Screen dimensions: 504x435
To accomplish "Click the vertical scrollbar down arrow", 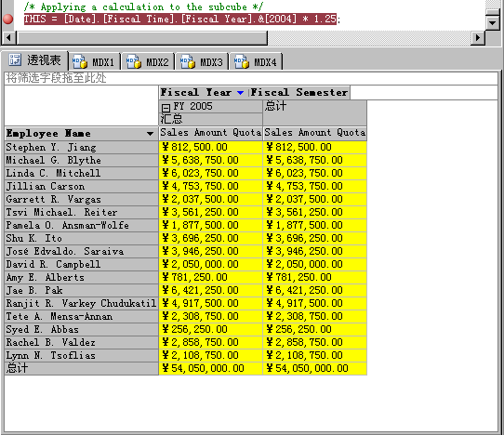I will (492, 23).
